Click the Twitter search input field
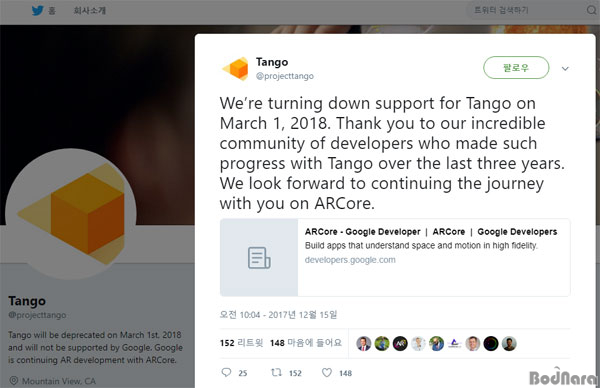Screen dimensions: 600x388 528,10
